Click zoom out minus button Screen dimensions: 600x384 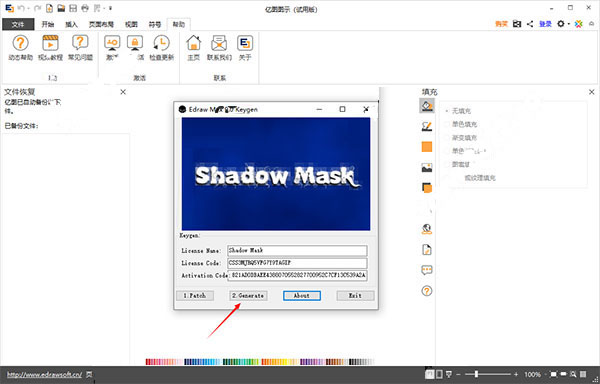click(x=459, y=374)
